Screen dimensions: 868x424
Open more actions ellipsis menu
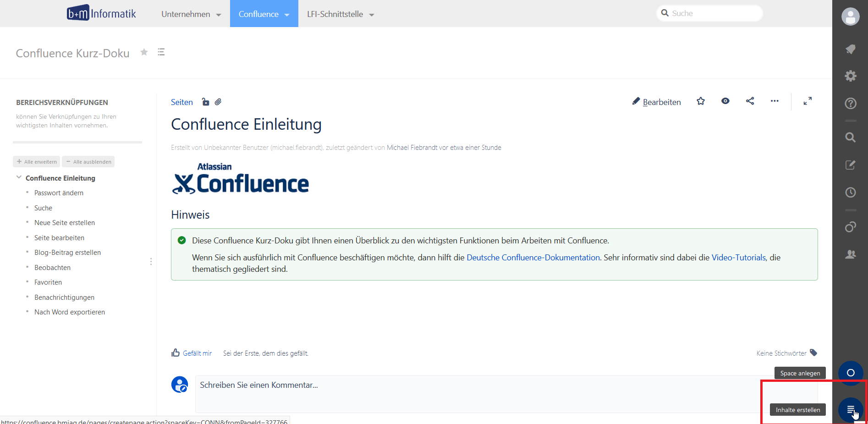click(x=775, y=101)
